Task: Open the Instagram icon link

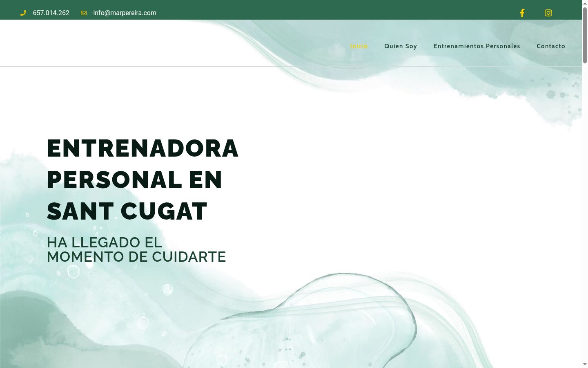Action: tap(548, 13)
